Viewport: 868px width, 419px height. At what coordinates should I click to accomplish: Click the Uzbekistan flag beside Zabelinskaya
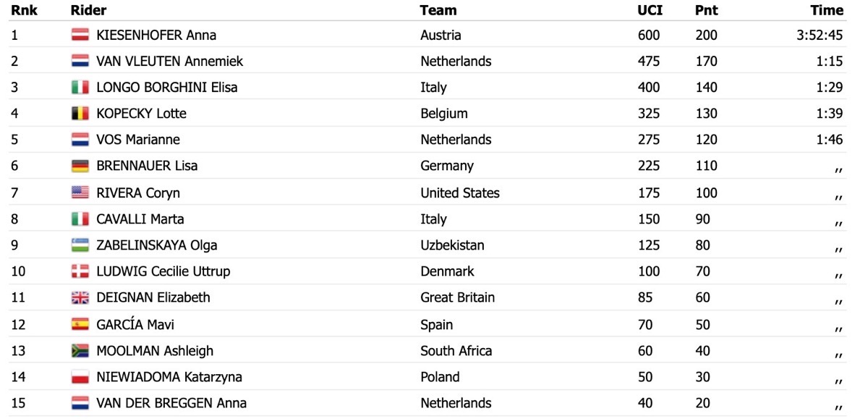(80, 245)
